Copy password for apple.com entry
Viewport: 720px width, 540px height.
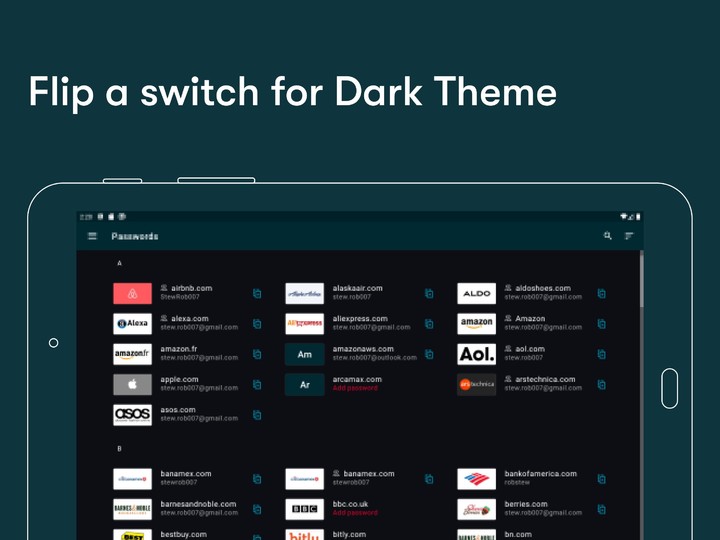(x=257, y=384)
